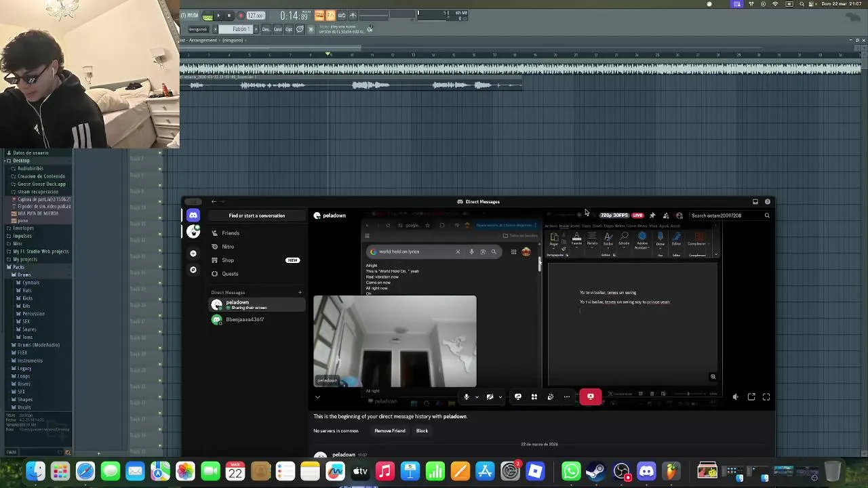The image size is (868, 488).
Task: Pop out the Discord call window
Action: click(751, 397)
